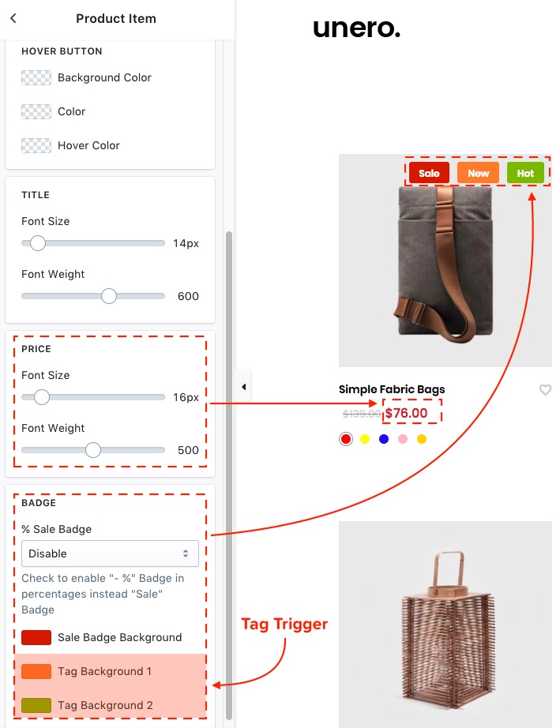Select the blue color variation dot
Image resolution: width=560 pixels, height=728 pixels.
coord(384,439)
